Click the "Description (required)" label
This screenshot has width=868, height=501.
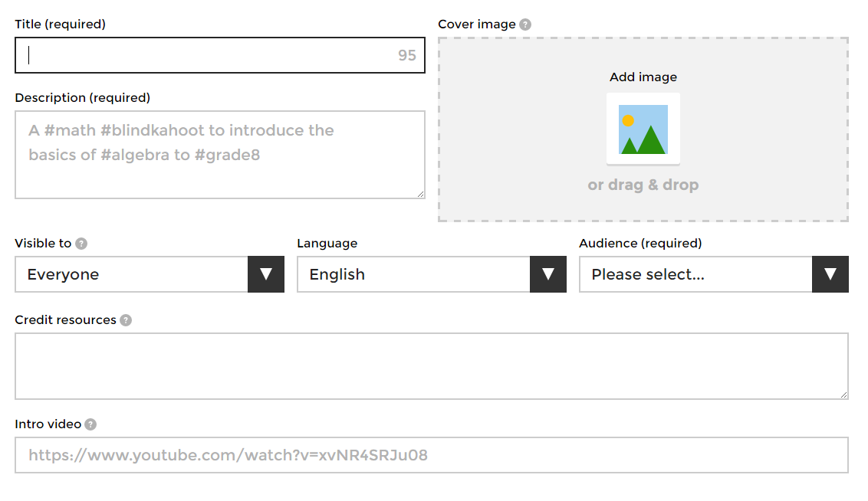[x=83, y=98]
